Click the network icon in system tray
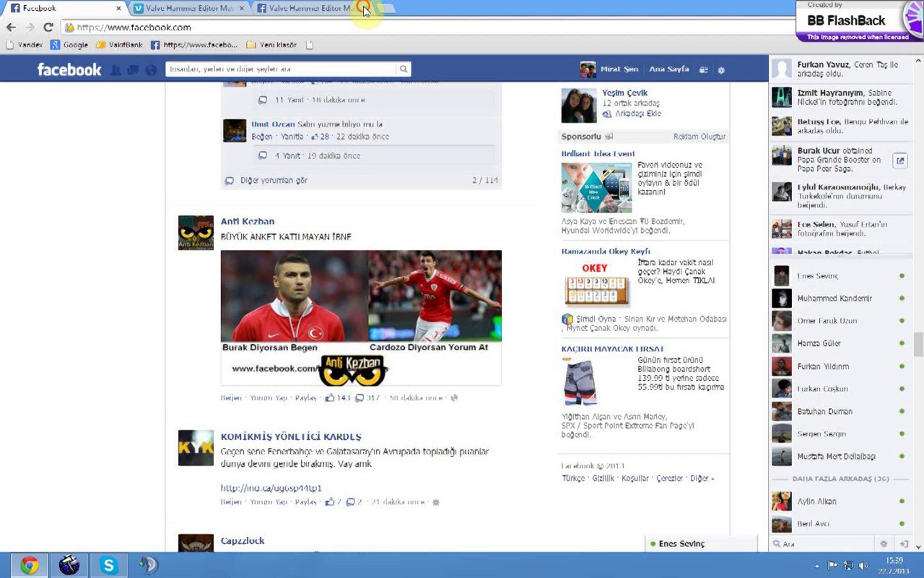This screenshot has height=578, width=924. point(848,566)
